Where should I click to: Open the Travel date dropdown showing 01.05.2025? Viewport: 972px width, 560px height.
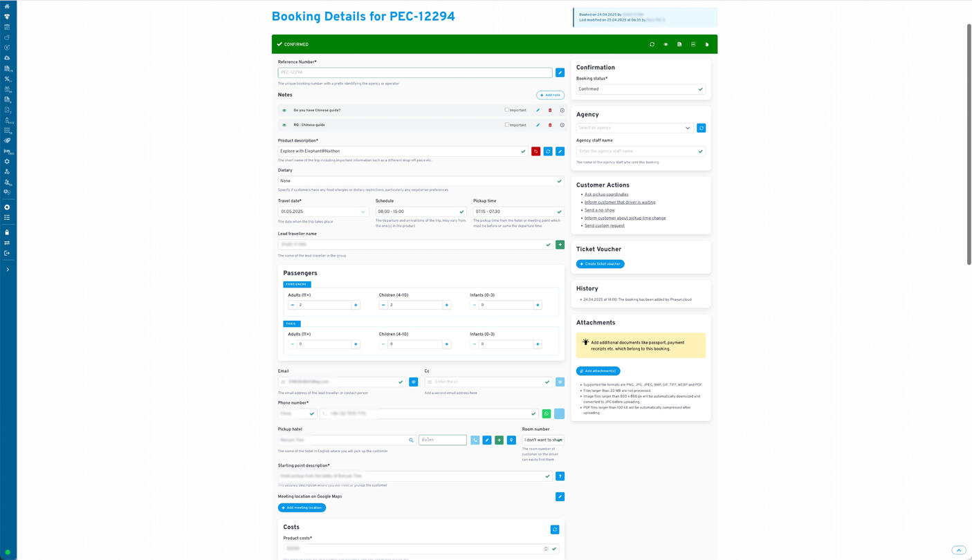tap(323, 212)
